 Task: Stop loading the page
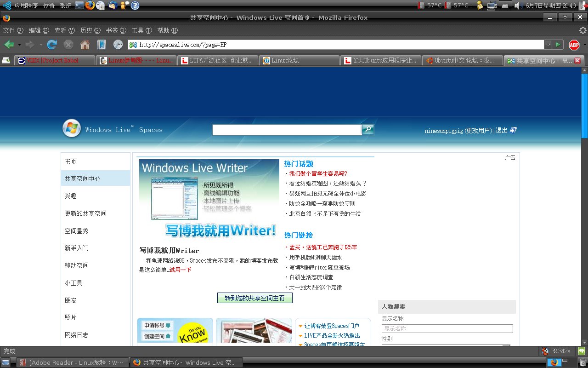click(68, 45)
